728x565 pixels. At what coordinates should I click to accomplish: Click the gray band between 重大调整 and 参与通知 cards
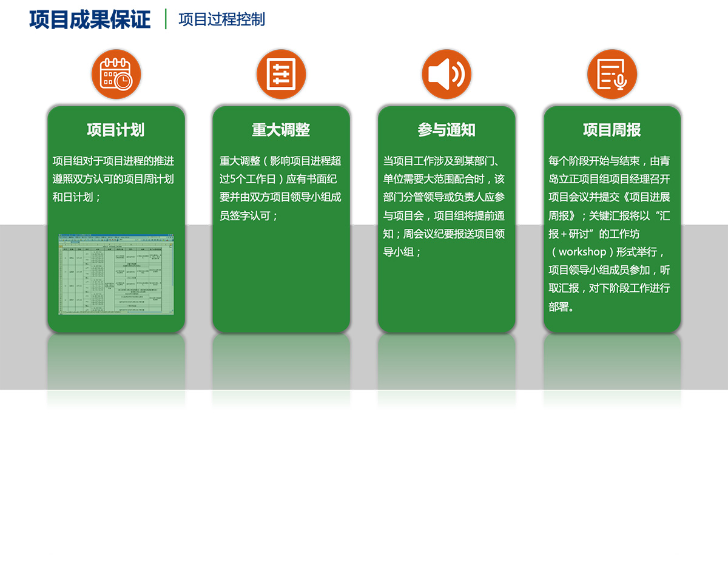(364, 303)
